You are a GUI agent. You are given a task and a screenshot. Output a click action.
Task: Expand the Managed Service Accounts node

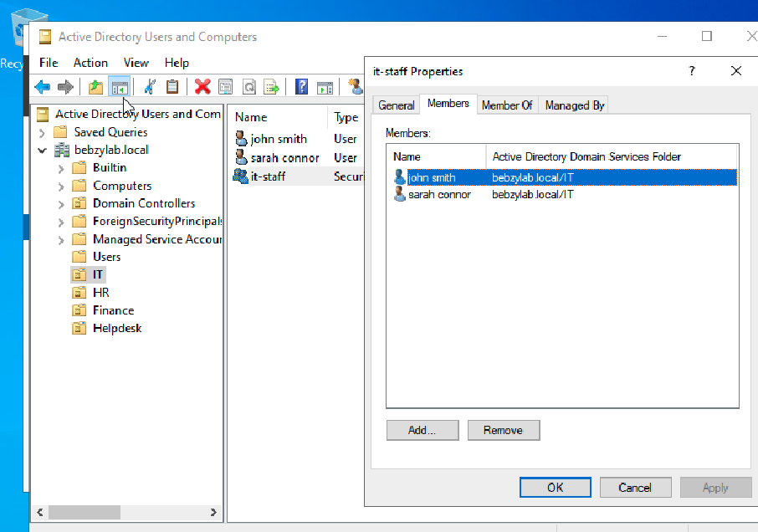click(61, 240)
